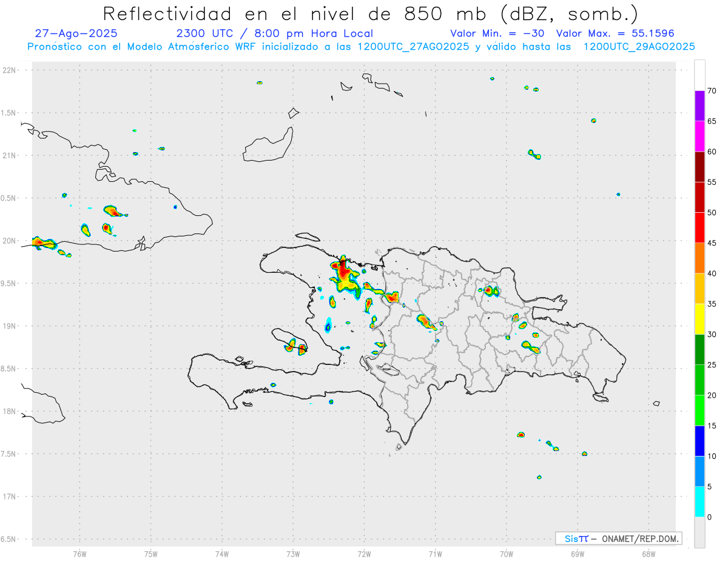Click the gold 35–40 dBZ segment
This screenshot has width=728, height=562.
pyautogui.click(x=699, y=289)
